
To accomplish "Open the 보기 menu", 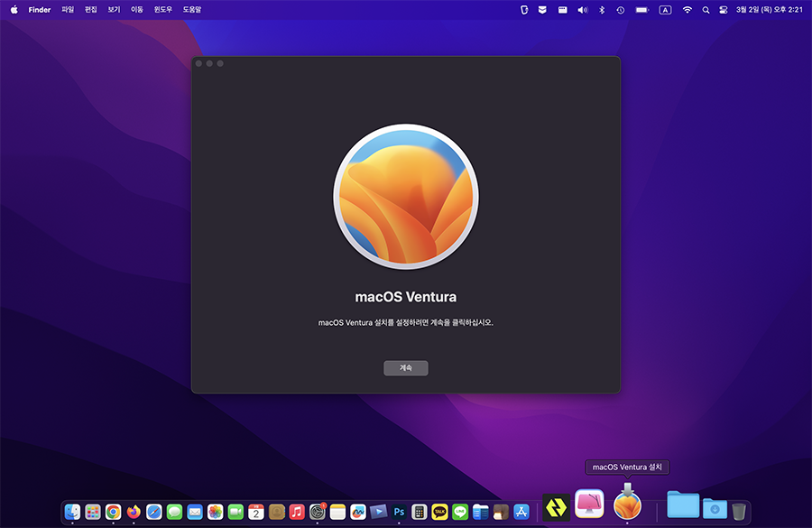I will tap(114, 9).
